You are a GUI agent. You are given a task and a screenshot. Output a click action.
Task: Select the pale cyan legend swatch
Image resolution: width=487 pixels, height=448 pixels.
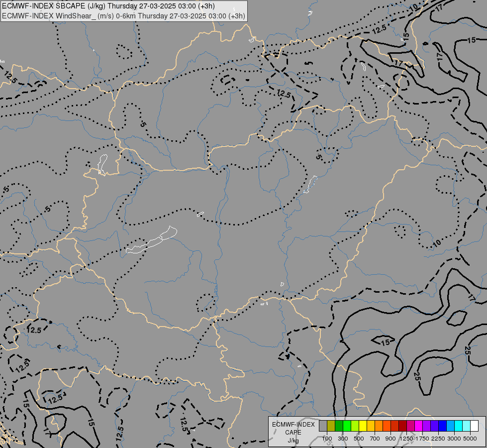466,426
